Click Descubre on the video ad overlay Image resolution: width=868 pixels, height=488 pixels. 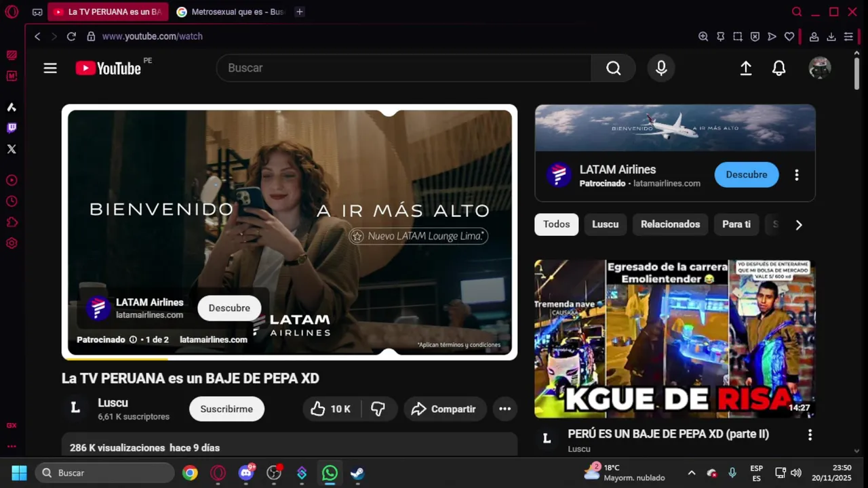point(229,308)
